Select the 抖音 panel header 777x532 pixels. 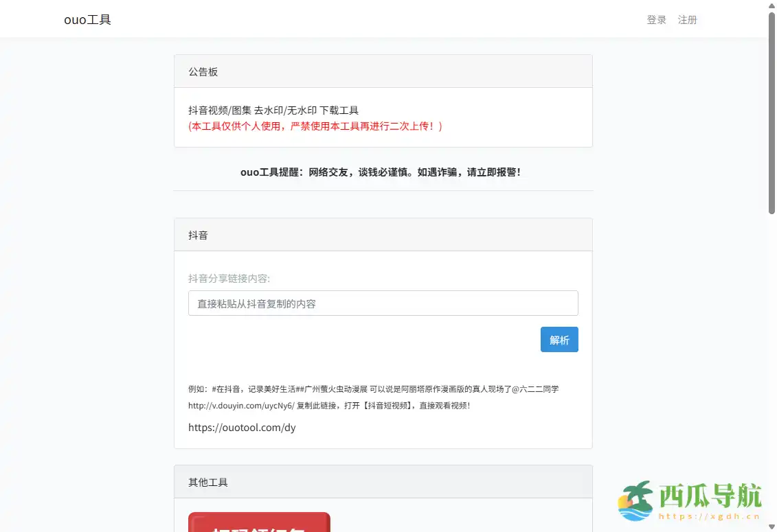pos(199,234)
